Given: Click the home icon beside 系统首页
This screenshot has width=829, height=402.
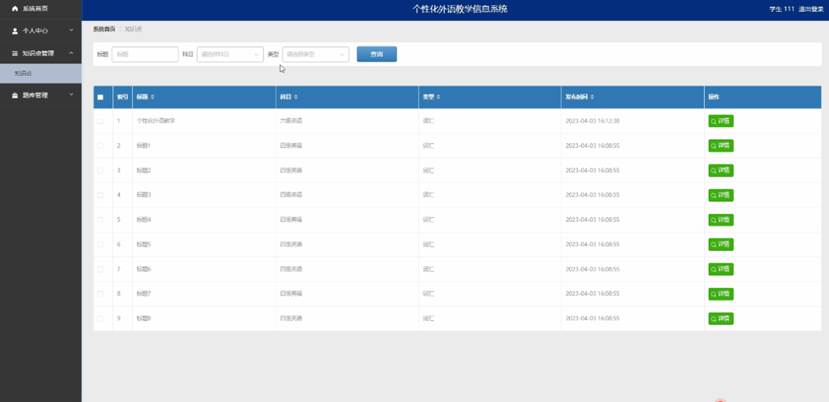Looking at the screenshot, I should (x=15, y=9).
